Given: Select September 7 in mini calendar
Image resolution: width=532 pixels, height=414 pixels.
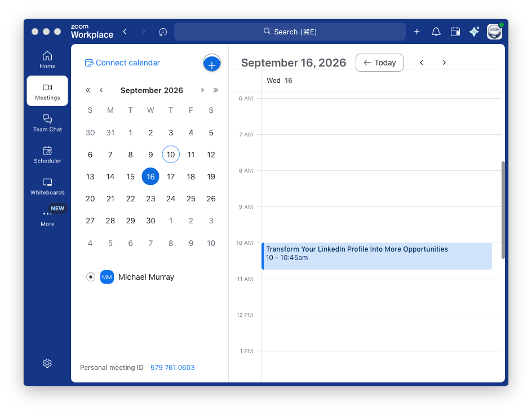Looking at the screenshot, I should coord(110,155).
